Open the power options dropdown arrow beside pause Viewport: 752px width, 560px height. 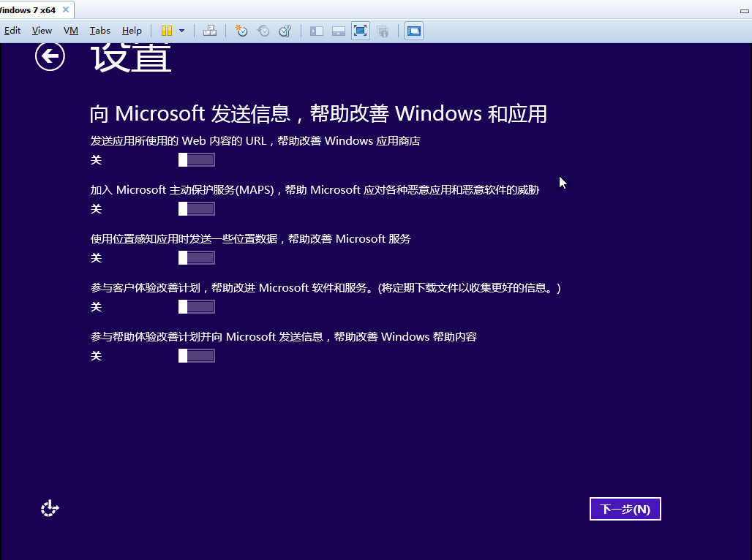click(181, 31)
